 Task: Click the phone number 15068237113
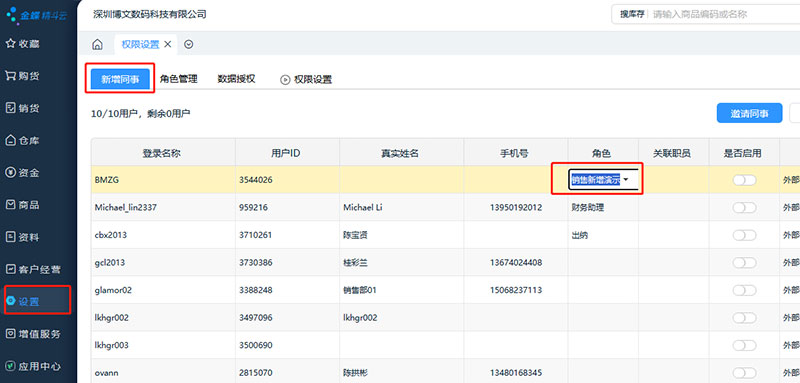point(516,290)
